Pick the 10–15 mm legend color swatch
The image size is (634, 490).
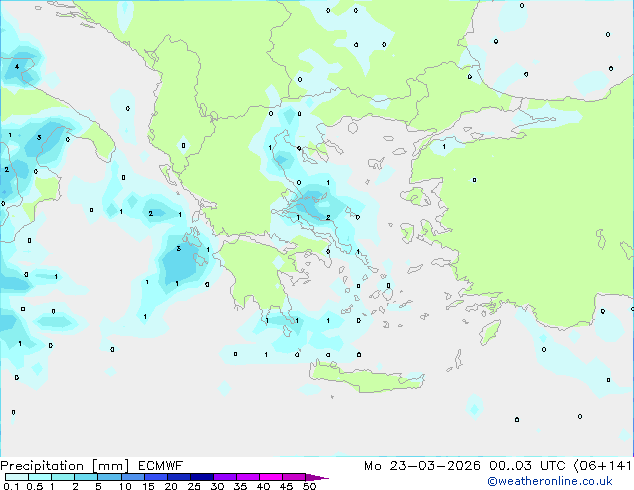point(132,477)
